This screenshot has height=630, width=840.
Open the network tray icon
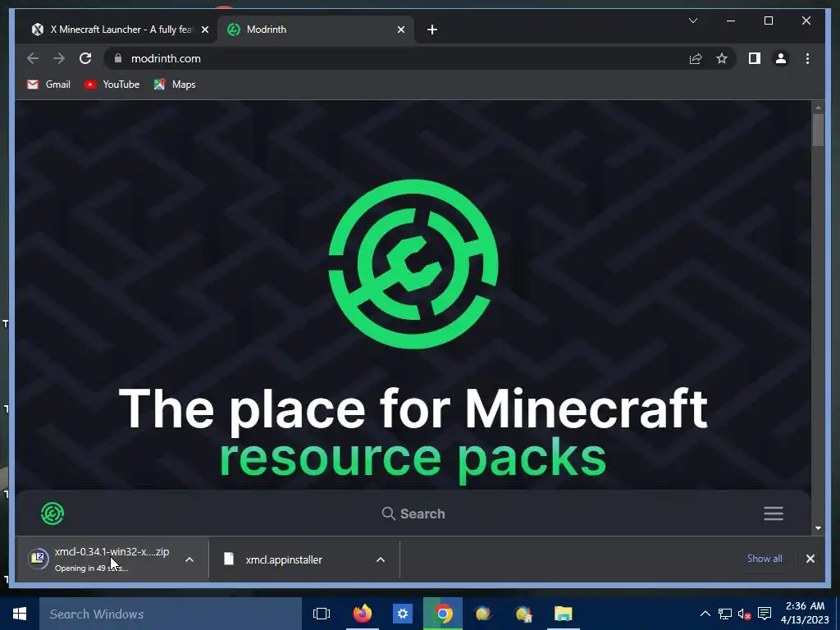pos(725,614)
